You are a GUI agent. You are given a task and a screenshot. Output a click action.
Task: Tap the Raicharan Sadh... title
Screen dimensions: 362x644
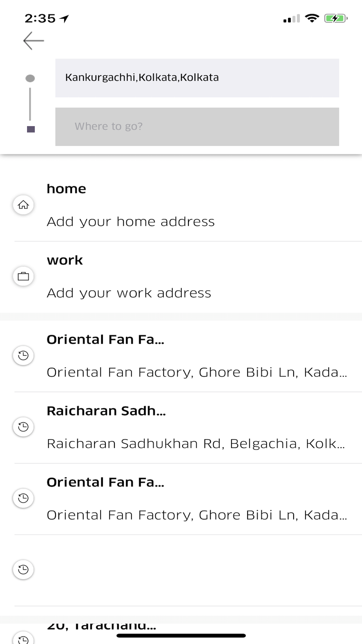(x=106, y=411)
